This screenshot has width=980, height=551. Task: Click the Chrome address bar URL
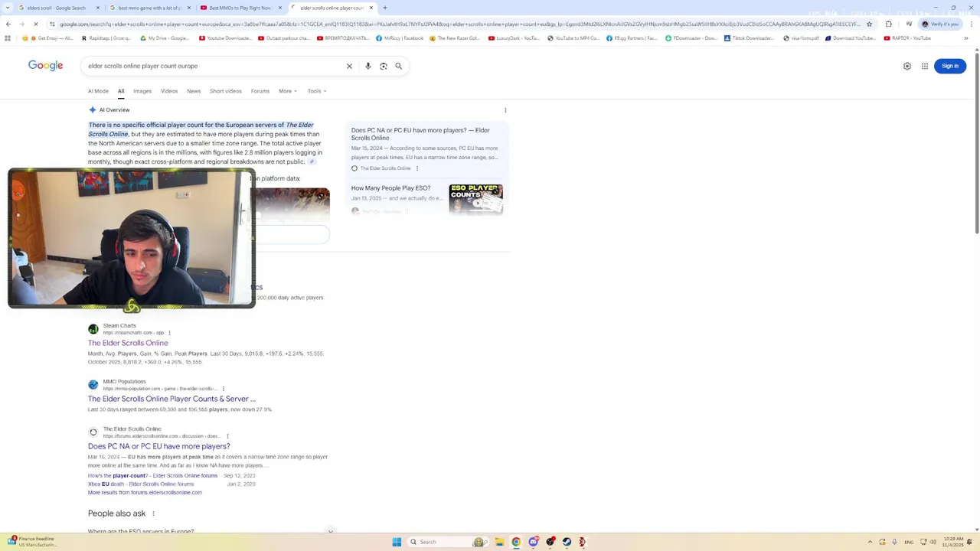[459, 24]
